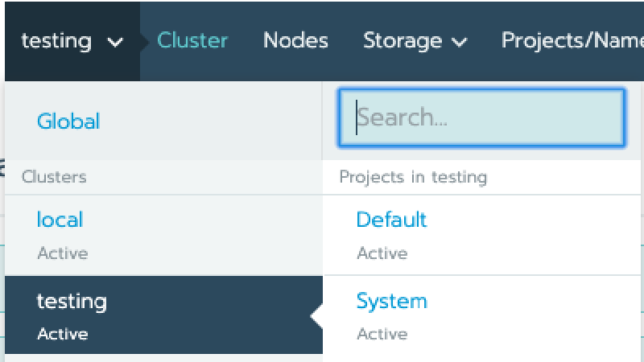Click the chevron next to testing
This screenshot has width=644, height=362.
click(x=115, y=42)
